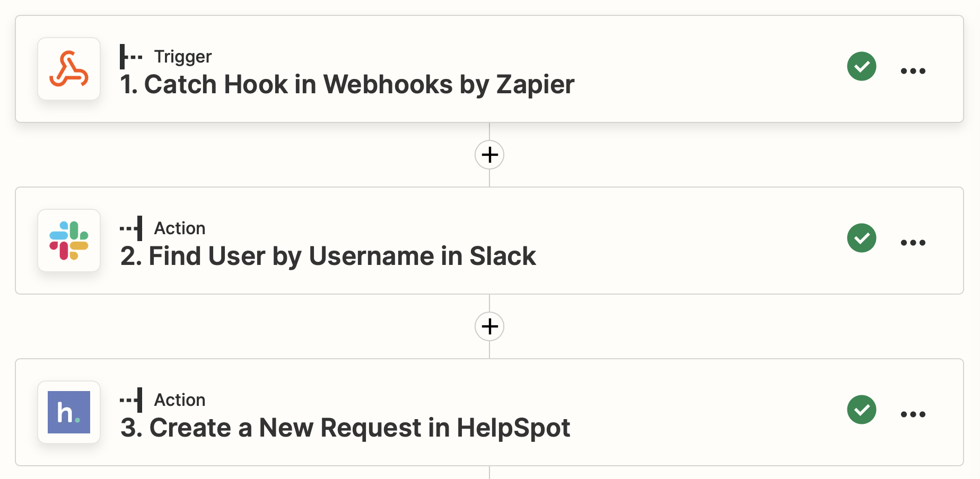The image size is (980, 479).
Task: Click the "Action" label on the Slack step
Action: [179, 228]
